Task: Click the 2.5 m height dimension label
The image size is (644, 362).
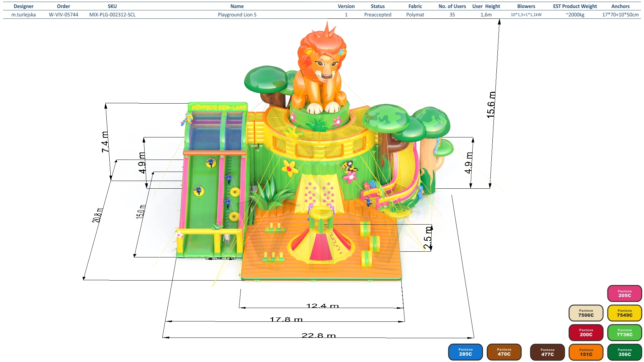Action: click(x=428, y=238)
